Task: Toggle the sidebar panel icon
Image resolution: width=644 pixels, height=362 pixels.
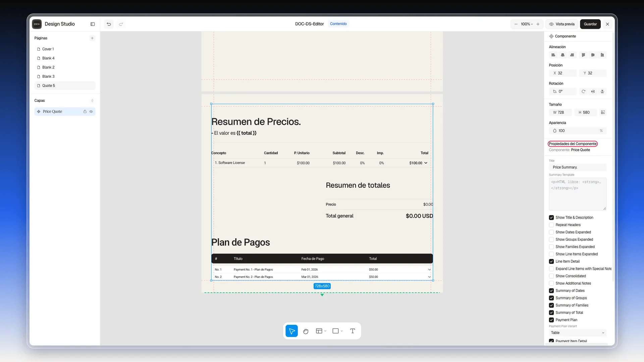Action: 93,24
